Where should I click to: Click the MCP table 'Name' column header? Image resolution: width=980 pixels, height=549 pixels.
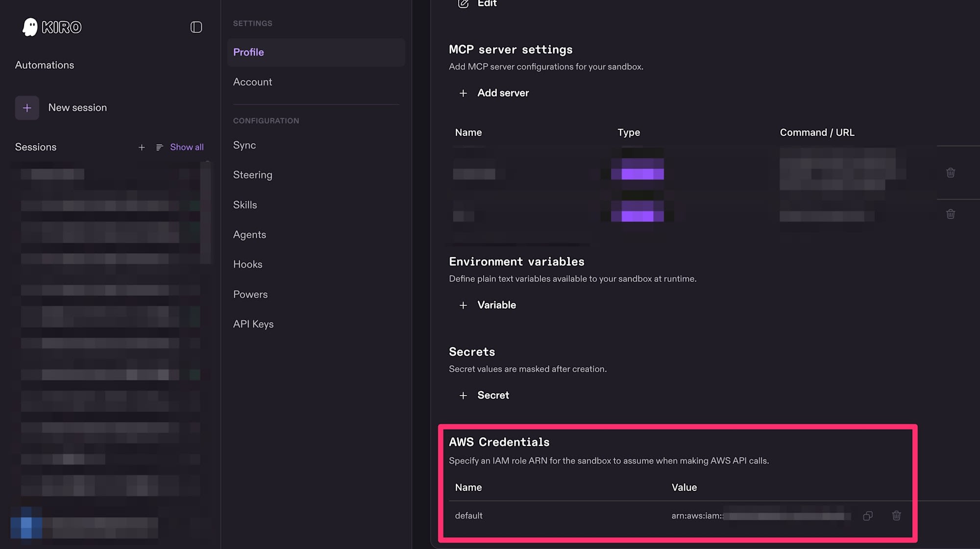(468, 132)
